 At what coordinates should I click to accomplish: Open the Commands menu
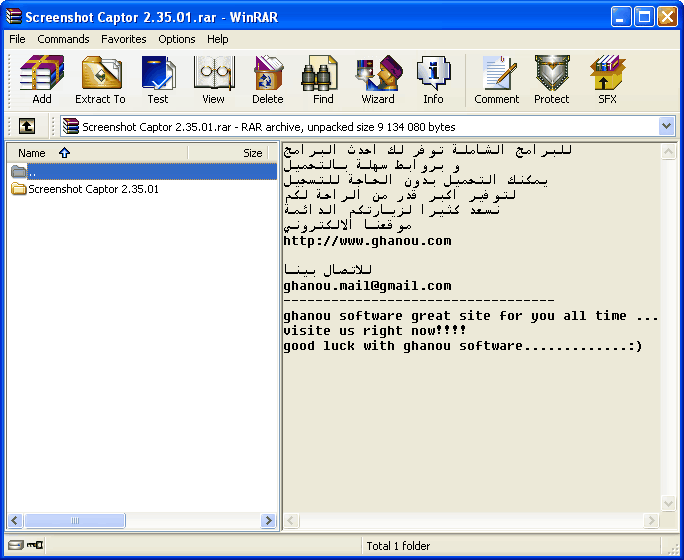(63, 39)
